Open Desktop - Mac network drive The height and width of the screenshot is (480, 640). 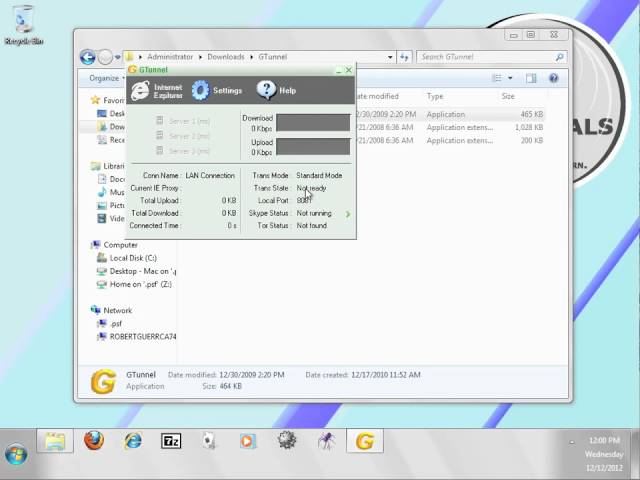(136, 271)
